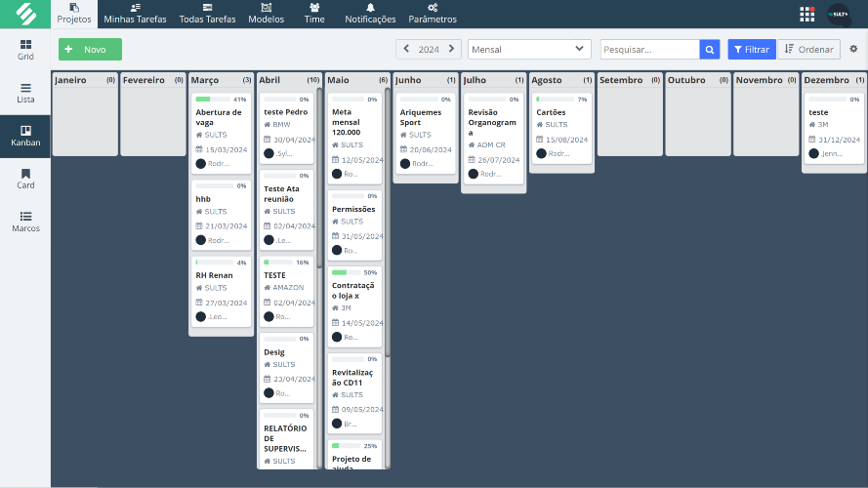Open the Projetos tab
Screen dimensions: 868x488
click(74, 14)
